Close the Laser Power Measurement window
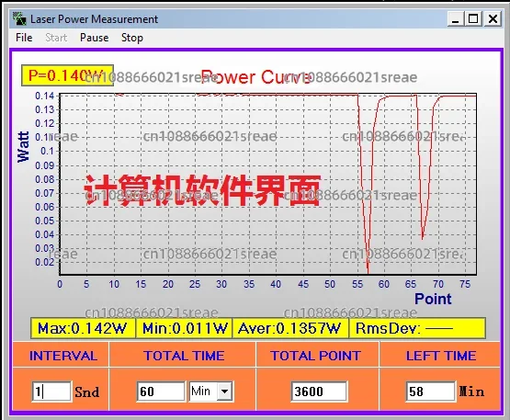Screen dimensions: 510x420 pyautogui.click(x=493, y=19)
